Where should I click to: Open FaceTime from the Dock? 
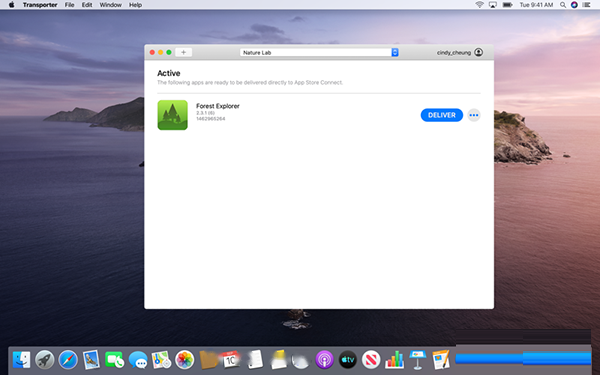click(114, 360)
